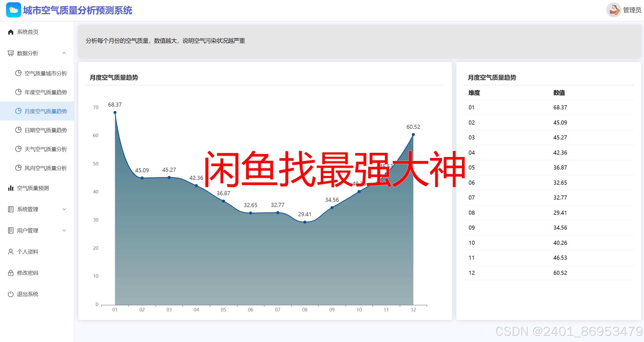Open 天气空气质量分析 analysis icon
This screenshot has height=342, width=644.
pyautogui.click(x=18, y=149)
